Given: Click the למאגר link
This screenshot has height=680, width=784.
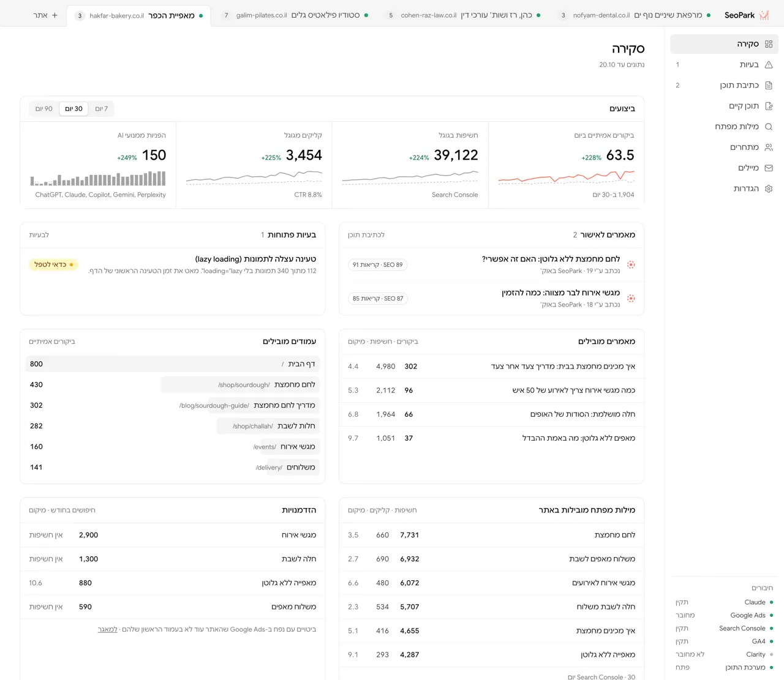Looking at the screenshot, I should tap(108, 629).
